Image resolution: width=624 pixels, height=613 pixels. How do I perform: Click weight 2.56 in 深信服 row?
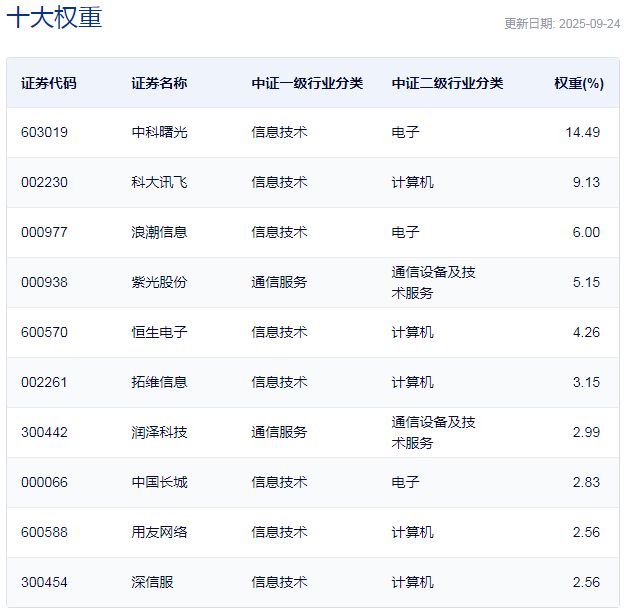point(586,582)
